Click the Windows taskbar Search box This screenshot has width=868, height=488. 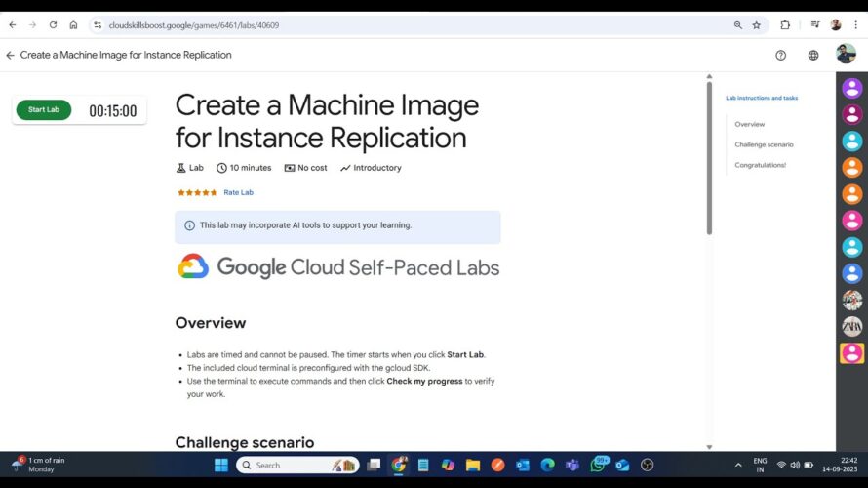point(297,466)
